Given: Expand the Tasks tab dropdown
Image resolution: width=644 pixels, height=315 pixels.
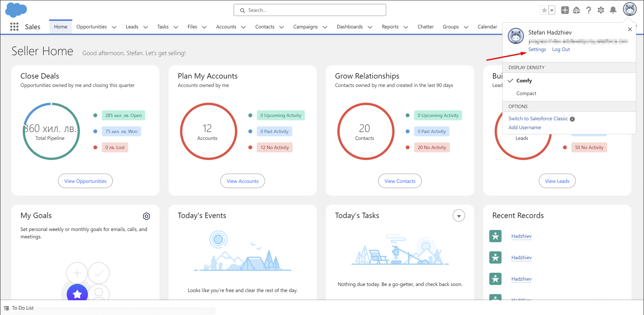Looking at the screenshot, I should pyautogui.click(x=176, y=27).
